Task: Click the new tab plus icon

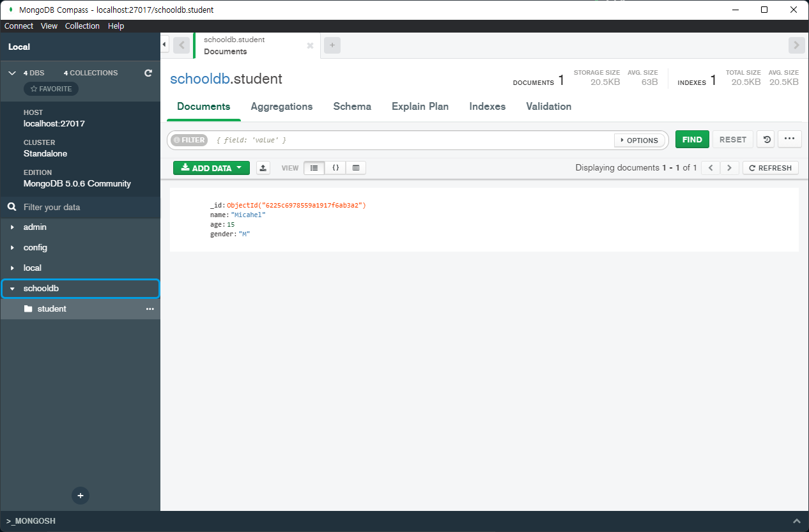Action: coord(332,45)
